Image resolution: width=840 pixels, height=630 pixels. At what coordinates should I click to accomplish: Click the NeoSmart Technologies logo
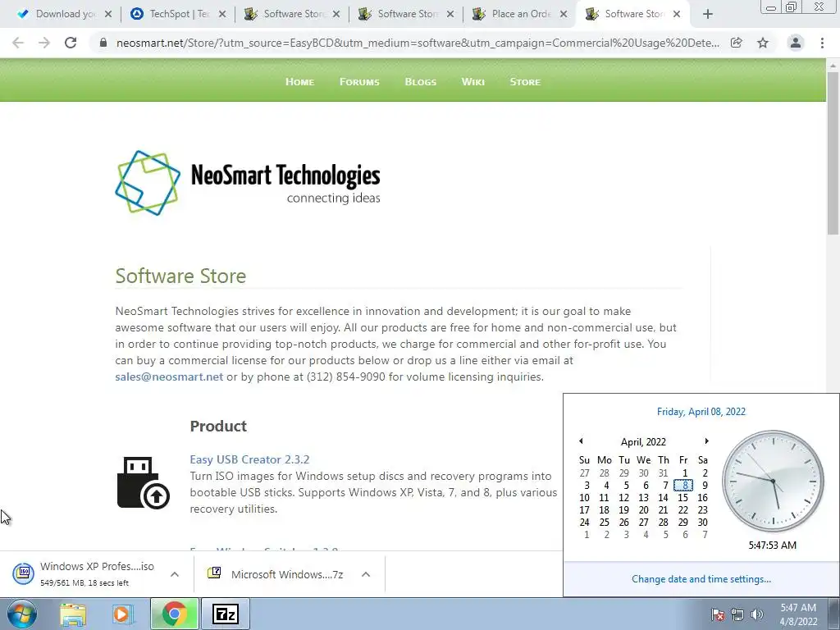[248, 183]
